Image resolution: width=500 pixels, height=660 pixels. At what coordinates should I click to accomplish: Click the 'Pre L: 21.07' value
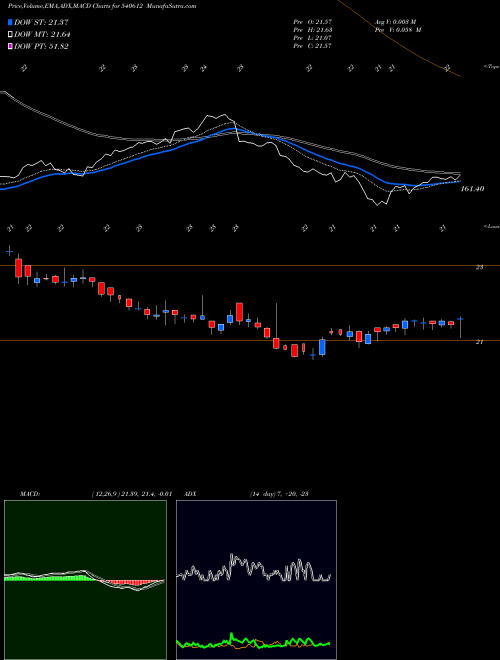(312, 38)
